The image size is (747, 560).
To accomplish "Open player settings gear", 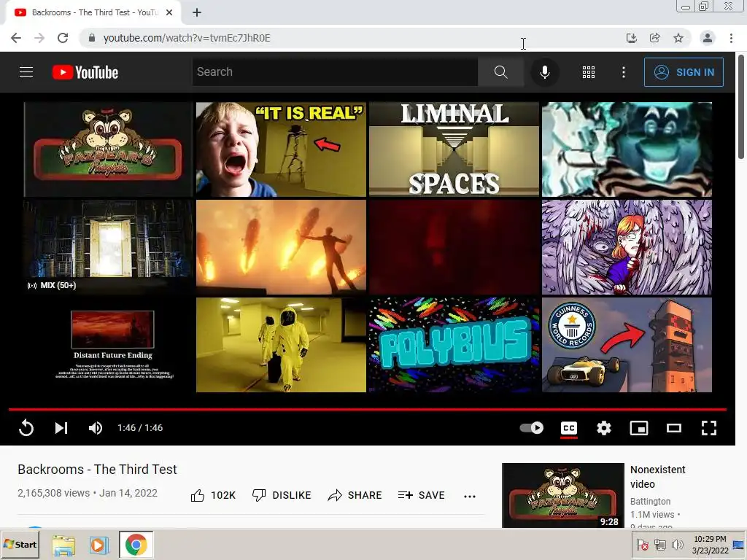I will coord(603,428).
